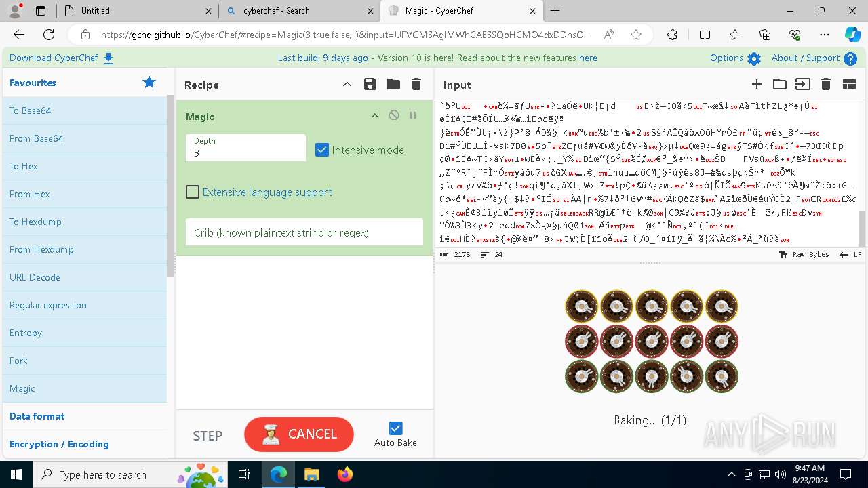Open Raw Bytes encoding selector
Image resolution: width=868 pixels, height=488 pixels.
804,254
